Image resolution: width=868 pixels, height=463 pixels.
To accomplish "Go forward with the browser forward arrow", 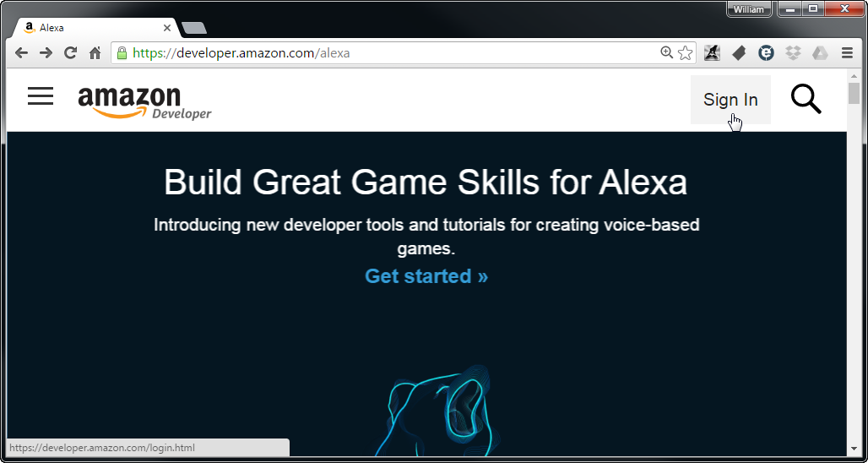I will [46, 53].
